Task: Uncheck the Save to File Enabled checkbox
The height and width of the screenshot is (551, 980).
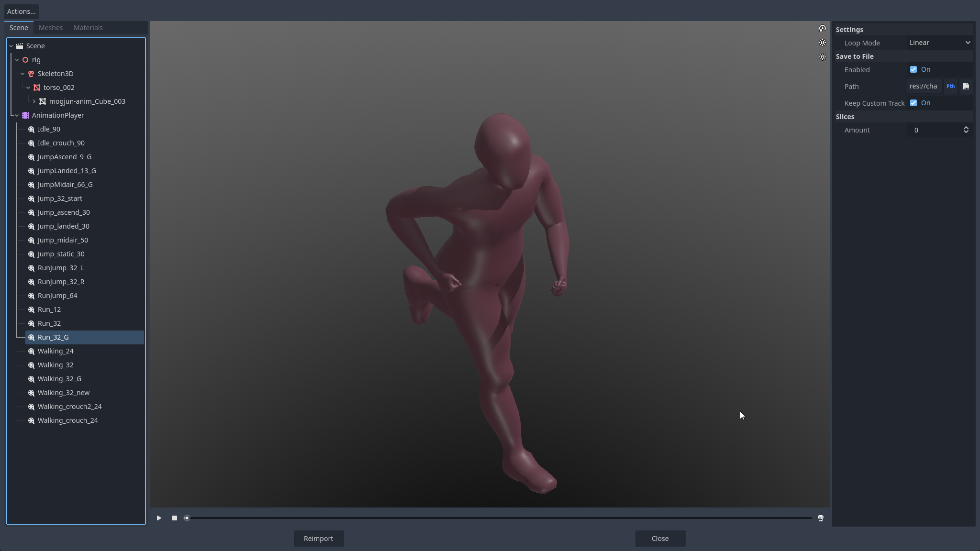Action: coord(913,70)
